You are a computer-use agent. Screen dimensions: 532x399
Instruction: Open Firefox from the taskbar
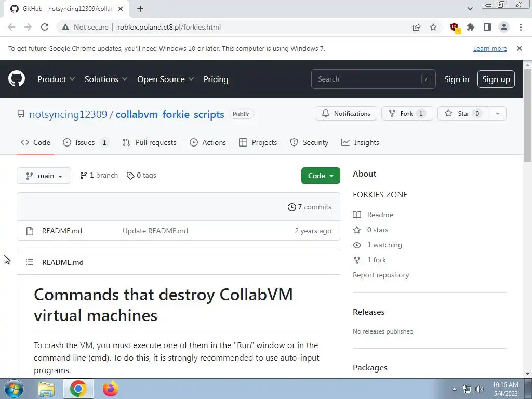(111, 389)
